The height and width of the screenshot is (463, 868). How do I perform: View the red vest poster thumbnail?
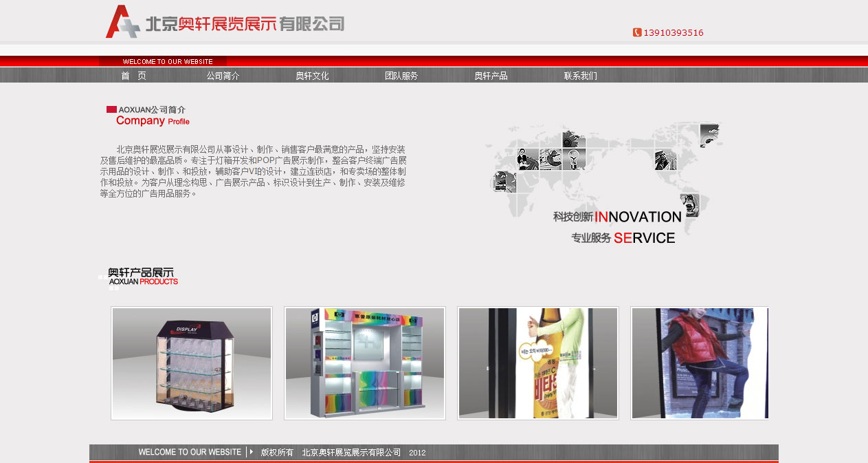[x=700, y=363]
